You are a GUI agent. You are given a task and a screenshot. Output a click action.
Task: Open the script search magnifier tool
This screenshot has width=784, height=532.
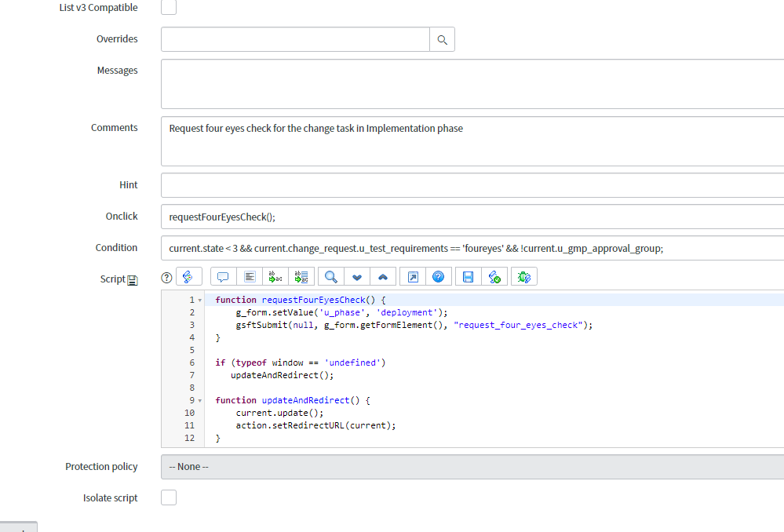point(331,276)
